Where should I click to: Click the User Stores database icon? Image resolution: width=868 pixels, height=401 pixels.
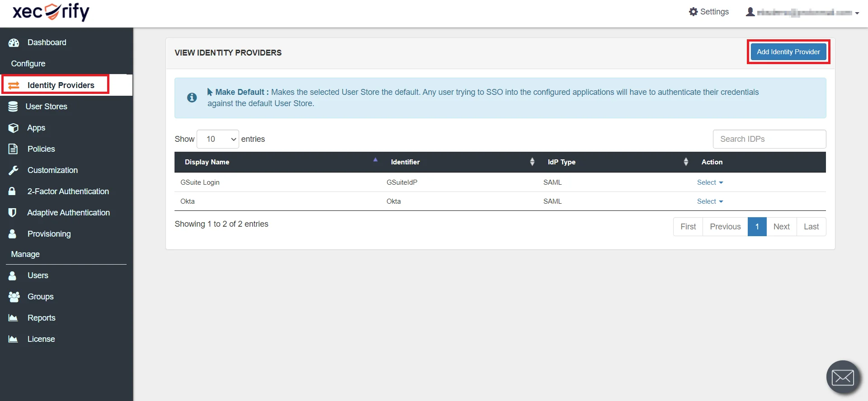[x=13, y=107]
